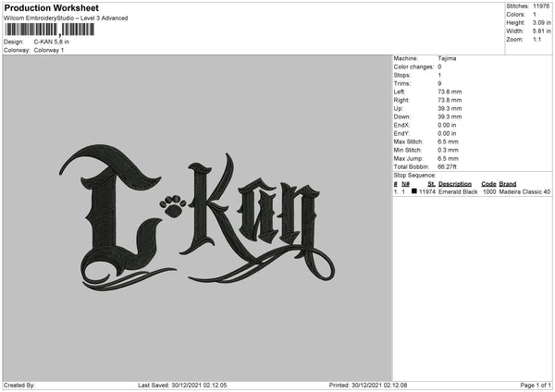Click the Brand column header
The width and height of the screenshot is (555, 392).
(x=508, y=184)
